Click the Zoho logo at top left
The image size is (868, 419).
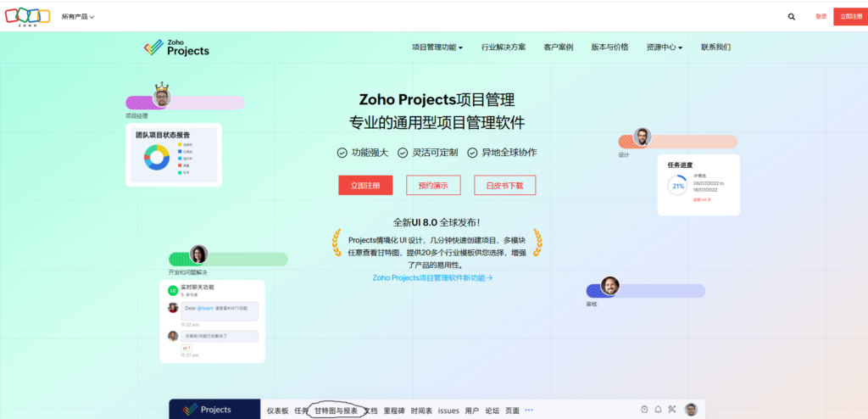(x=28, y=17)
